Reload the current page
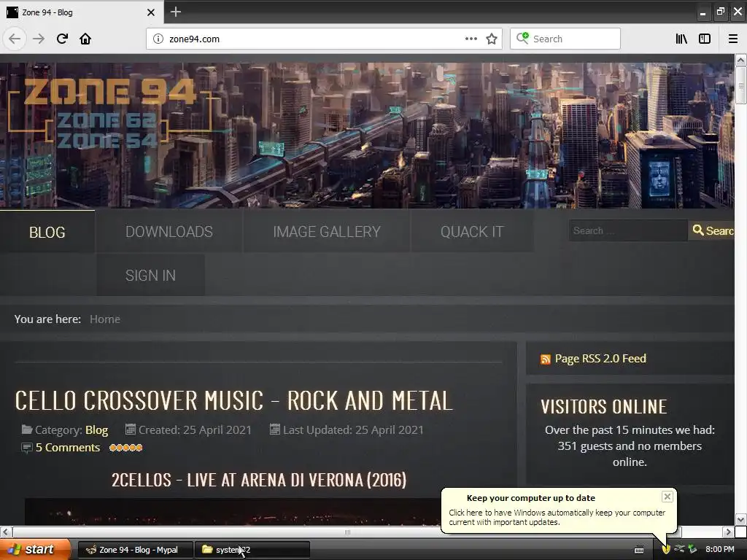Viewport: 747px width, 560px height. tap(62, 39)
